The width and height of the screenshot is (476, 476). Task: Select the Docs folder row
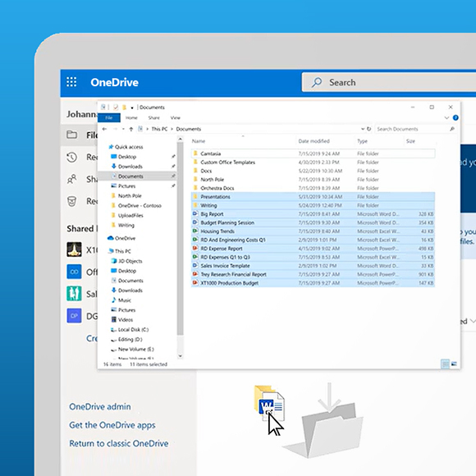pyautogui.click(x=313, y=171)
